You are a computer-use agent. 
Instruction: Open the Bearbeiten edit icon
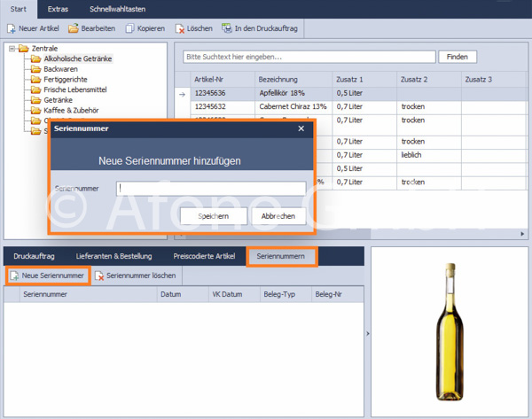pyautogui.click(x=73, y=28)
